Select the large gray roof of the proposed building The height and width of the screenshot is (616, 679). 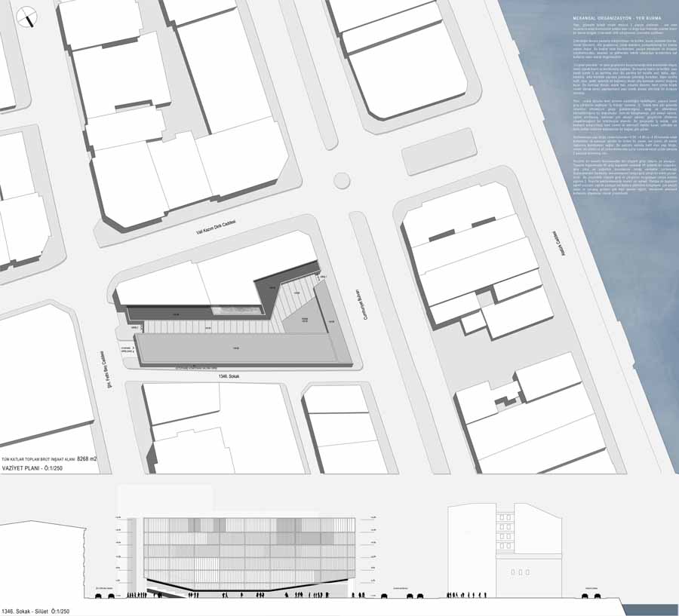point(236,348)
